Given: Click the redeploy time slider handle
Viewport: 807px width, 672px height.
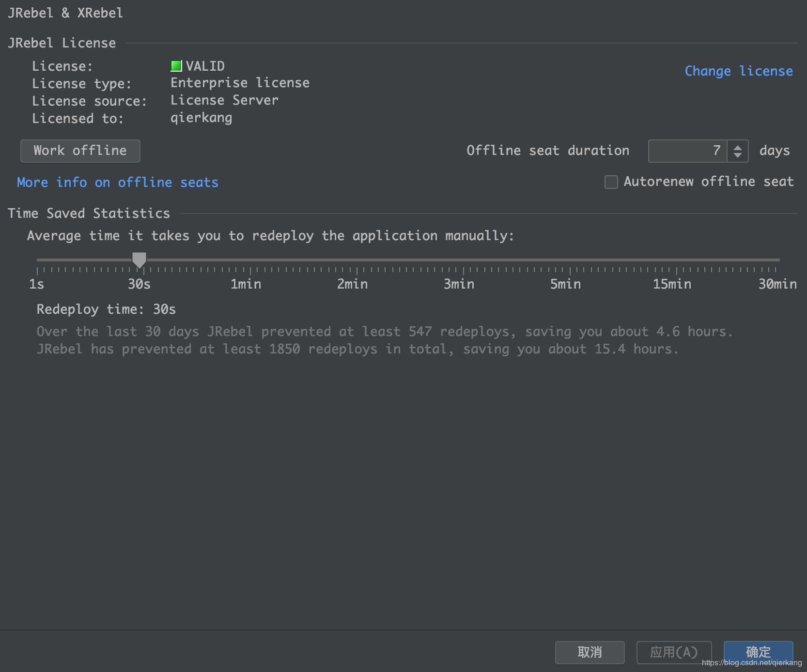Looking at the screenshot, I should point(140,260).
